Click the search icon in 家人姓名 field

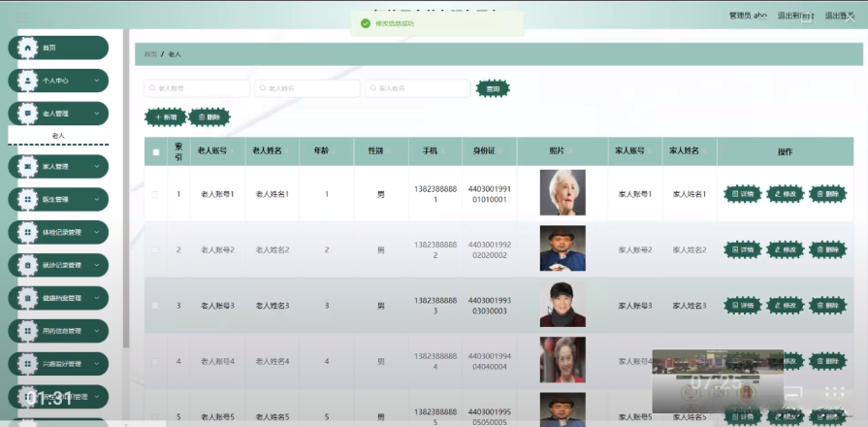click(373, 88)
